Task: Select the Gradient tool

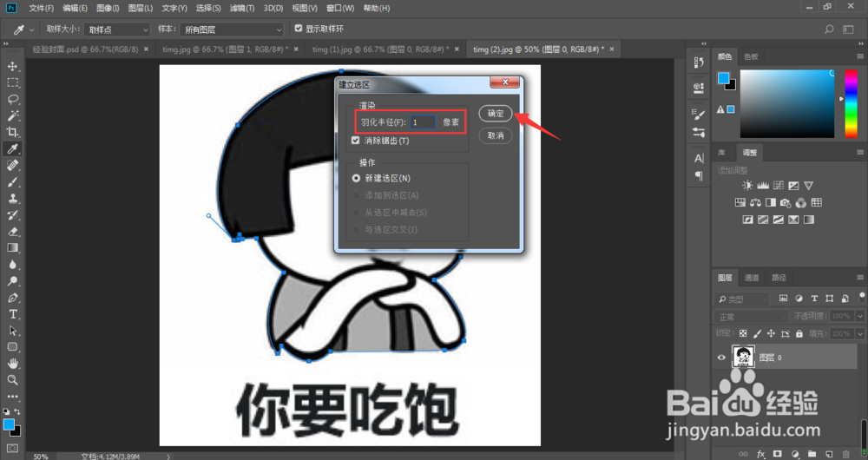Action: tap(12, 248)
